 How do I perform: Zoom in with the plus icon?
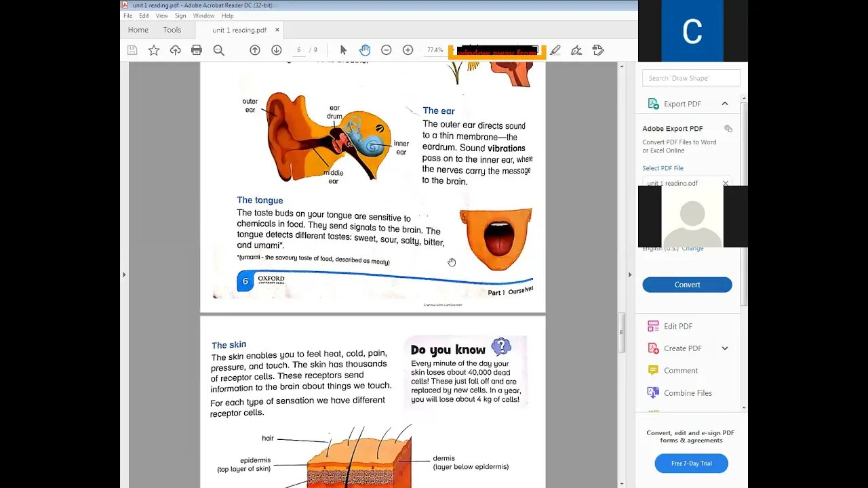click(408, 50)
